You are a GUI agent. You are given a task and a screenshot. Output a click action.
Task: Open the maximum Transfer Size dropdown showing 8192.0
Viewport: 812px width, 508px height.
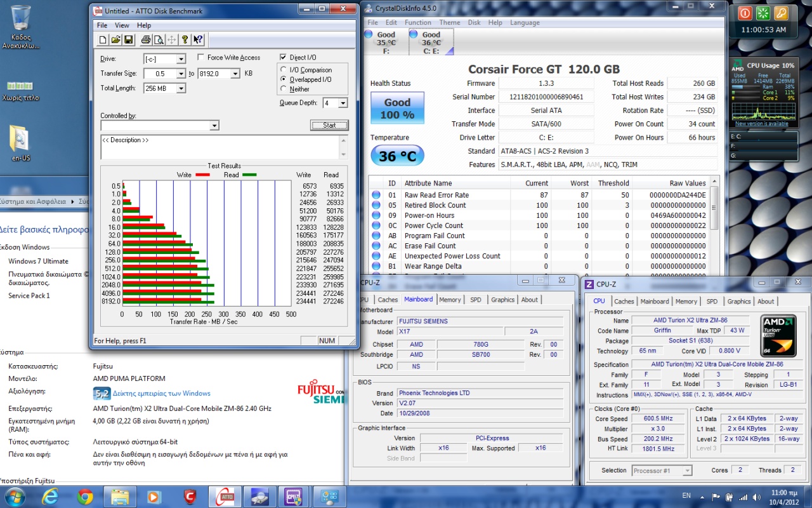[x=235, y=74]
